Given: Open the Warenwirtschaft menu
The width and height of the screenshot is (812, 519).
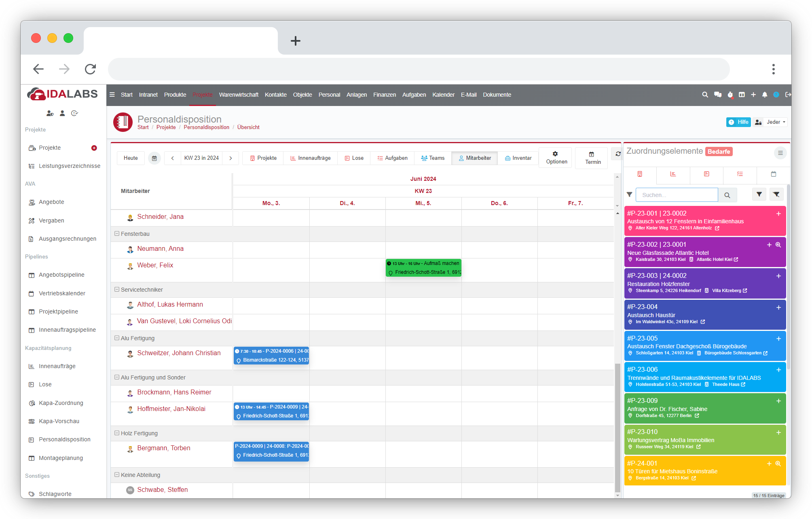Looking at the screenshot, I should pyautogui.click(x=239, y=95).
